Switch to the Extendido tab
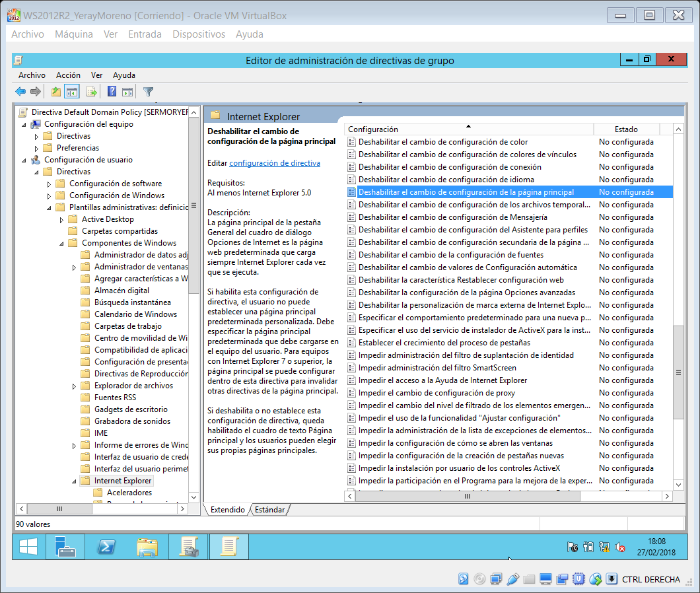 tap(227, 510)
